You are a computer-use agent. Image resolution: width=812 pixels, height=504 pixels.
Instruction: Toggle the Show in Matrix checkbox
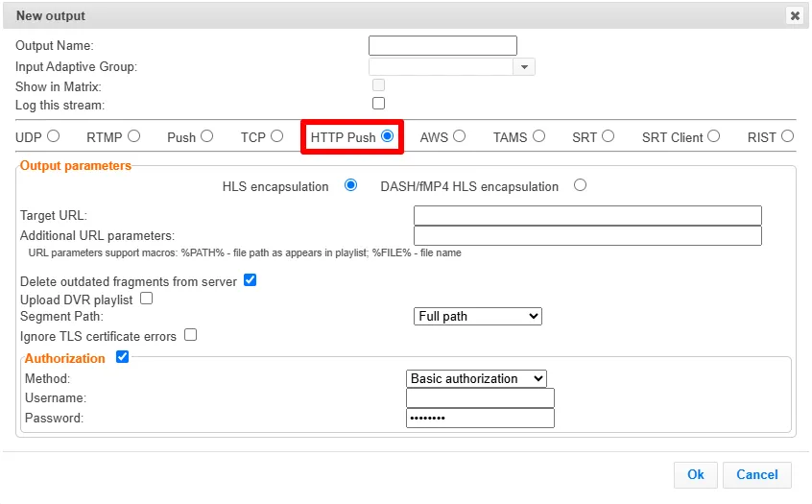(x=378, y=84)
